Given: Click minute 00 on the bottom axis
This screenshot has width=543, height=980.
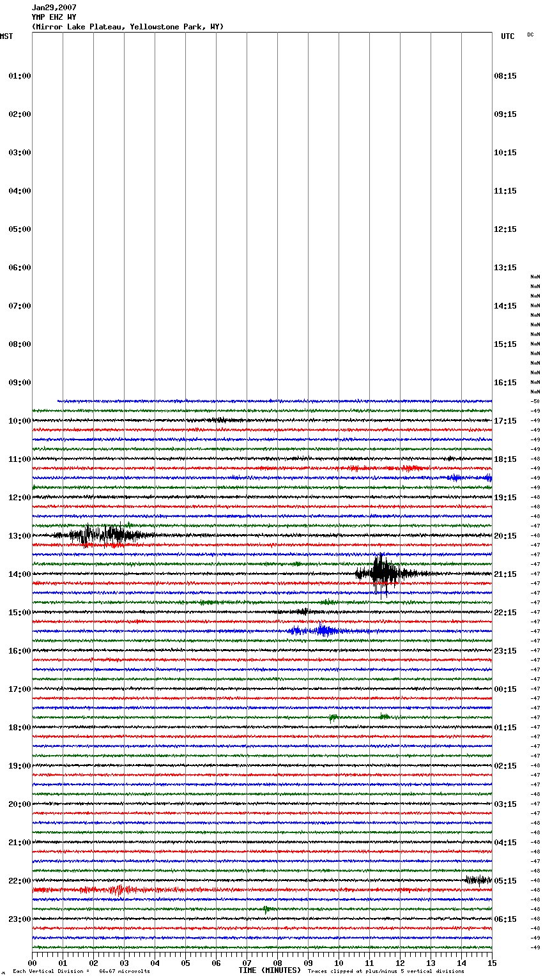Looking at the screenshot, I should [x=32, y=963].
